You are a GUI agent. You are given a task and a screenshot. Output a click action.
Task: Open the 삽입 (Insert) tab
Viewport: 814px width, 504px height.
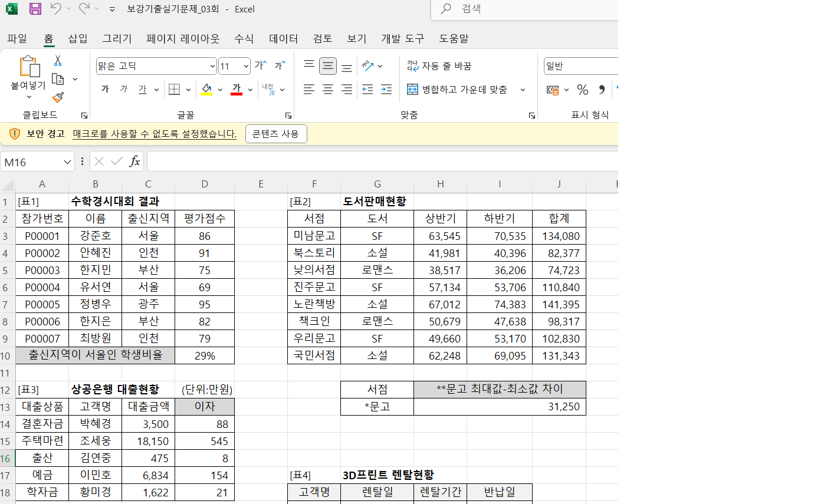coord(78,39)
